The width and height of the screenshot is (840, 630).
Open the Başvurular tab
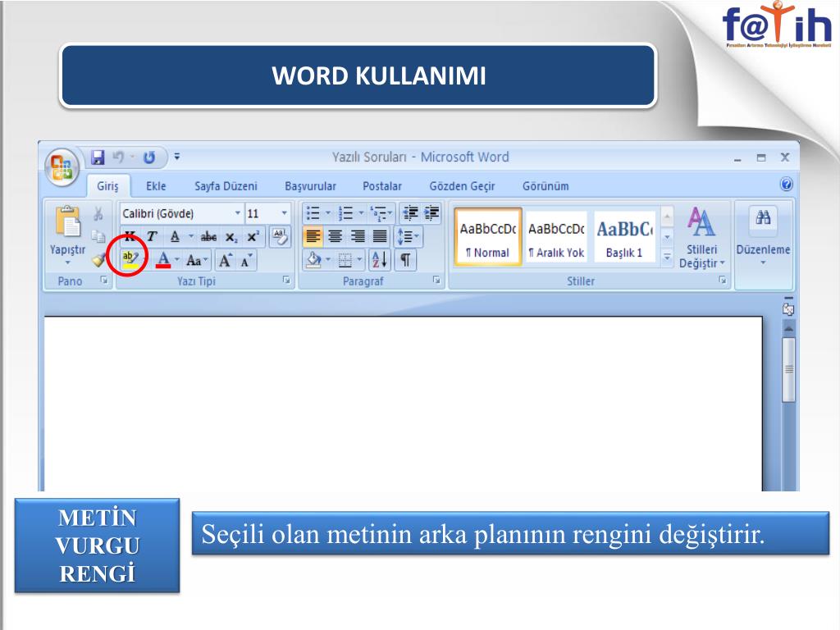310,186
